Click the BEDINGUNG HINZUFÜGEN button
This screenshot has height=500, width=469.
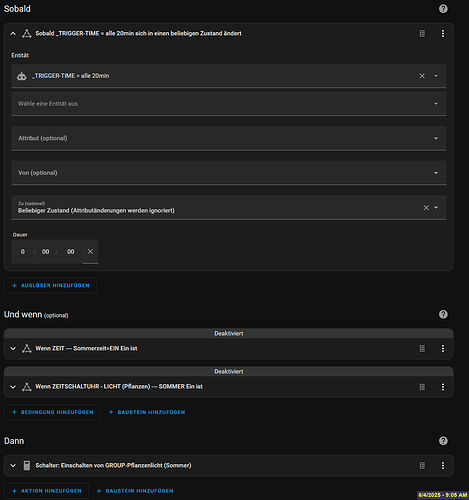click(52, 412)
